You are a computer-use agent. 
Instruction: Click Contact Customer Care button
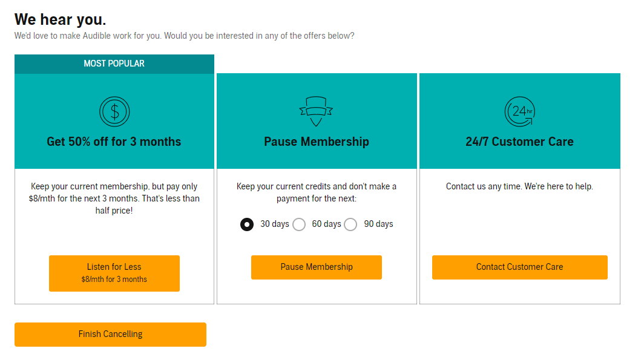(519, 267)
